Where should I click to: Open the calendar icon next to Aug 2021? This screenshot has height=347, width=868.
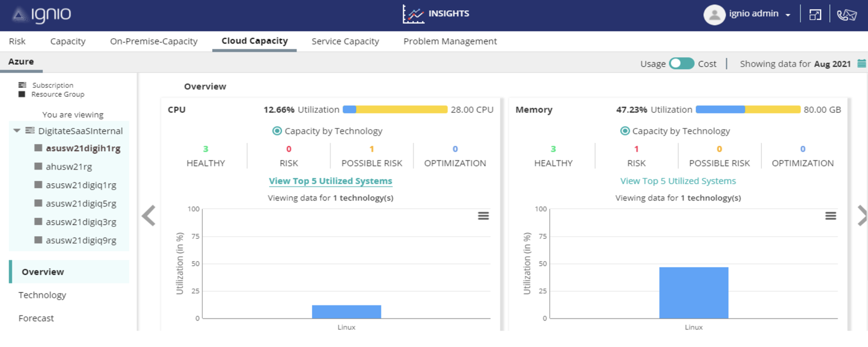(x=862, y=63)
